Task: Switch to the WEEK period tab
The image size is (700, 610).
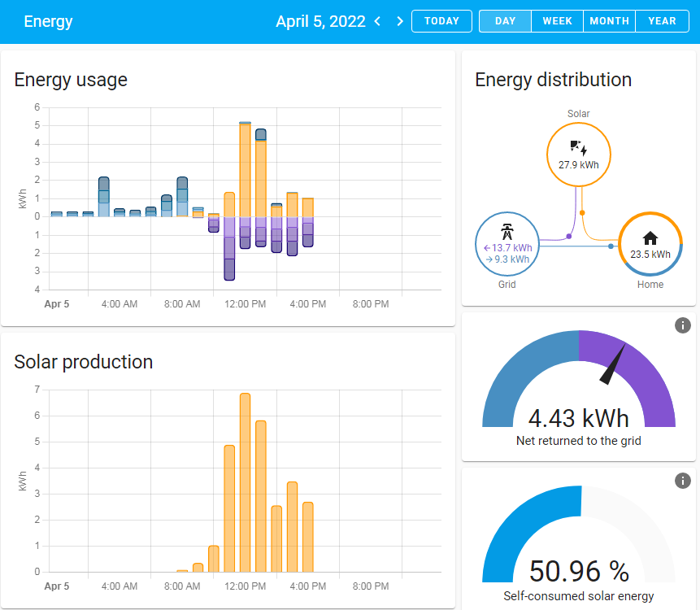Action: coord(557,21)
